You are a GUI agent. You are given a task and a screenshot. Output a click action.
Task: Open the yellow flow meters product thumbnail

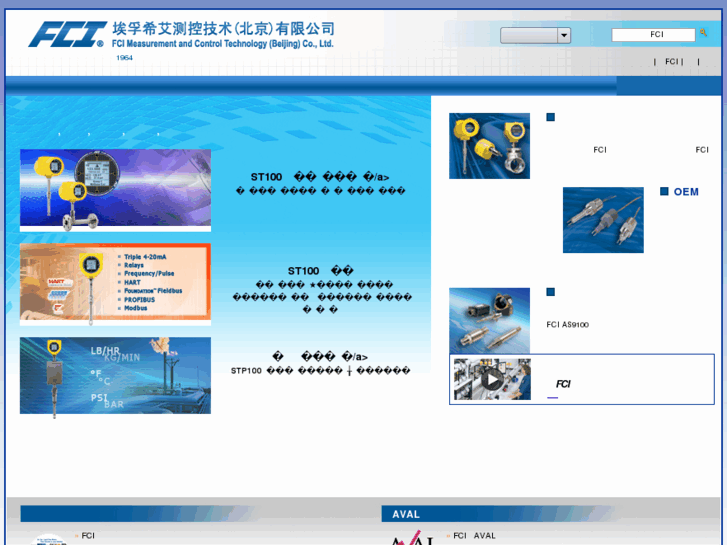point(489,146)
